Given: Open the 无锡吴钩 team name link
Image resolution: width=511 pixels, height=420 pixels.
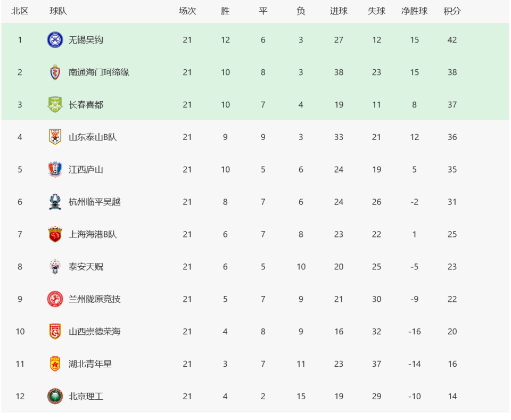Looking at the screenshot, I should point(86,40).
